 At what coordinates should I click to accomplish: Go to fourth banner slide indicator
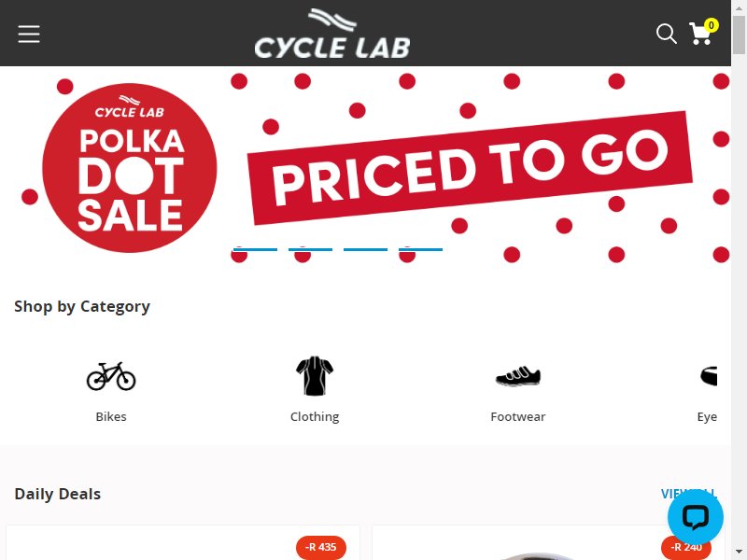coord(421,249)
